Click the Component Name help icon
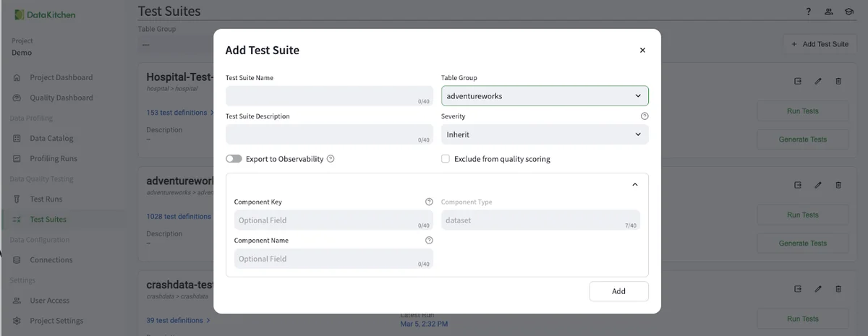868x336 pixels. tap(429, 241)
